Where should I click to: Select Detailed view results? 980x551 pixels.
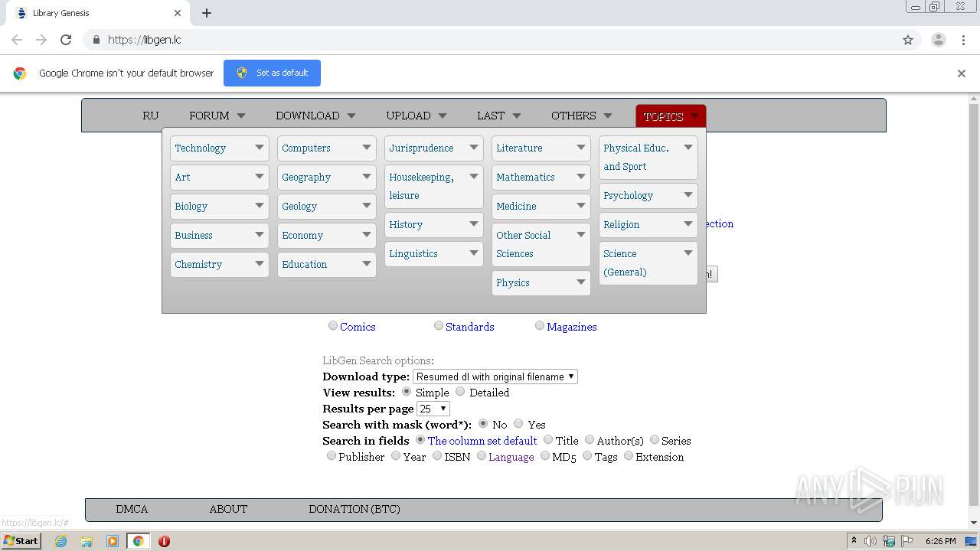click(460, 391)
